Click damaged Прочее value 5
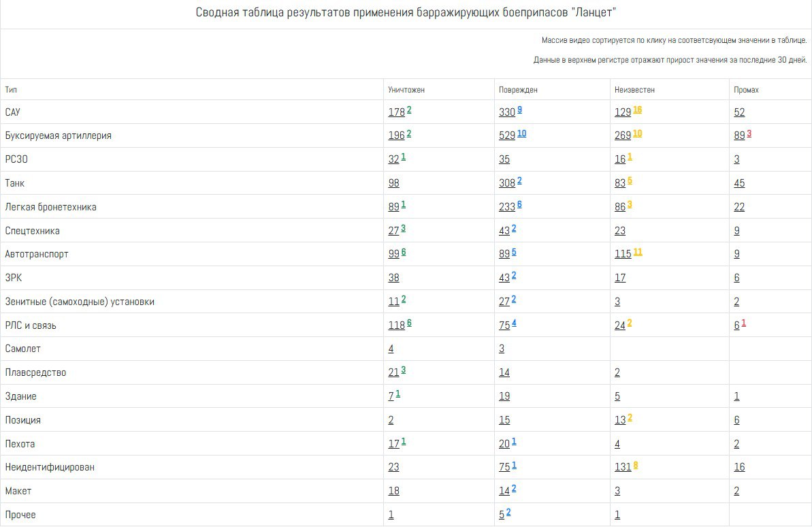812x527 pixels. point(502,515)
